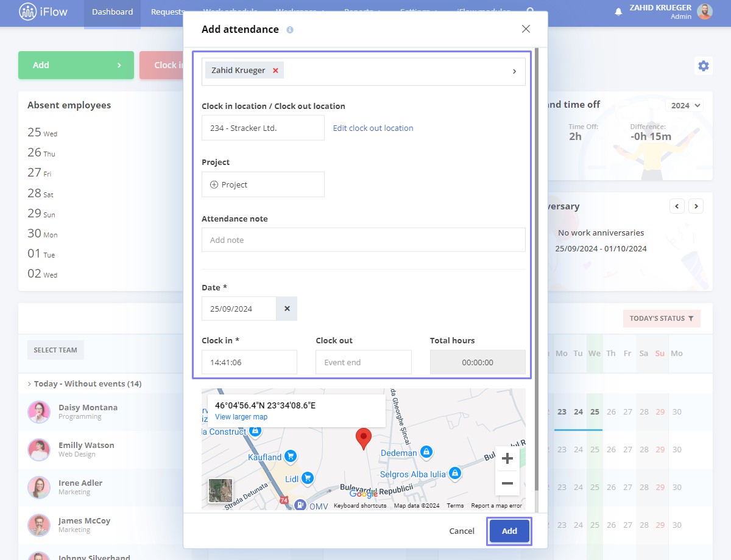Collapse Today - Without events group

coord(84,383)
